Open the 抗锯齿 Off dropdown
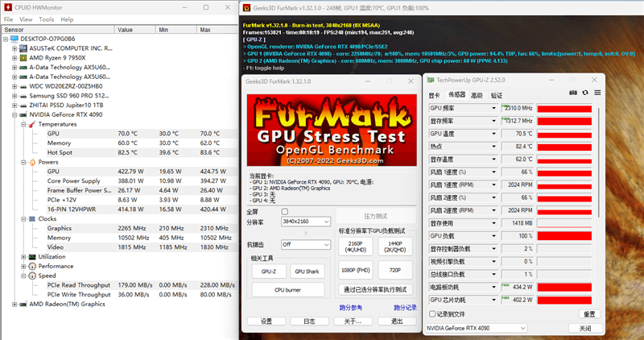 (x=306, y=245)
